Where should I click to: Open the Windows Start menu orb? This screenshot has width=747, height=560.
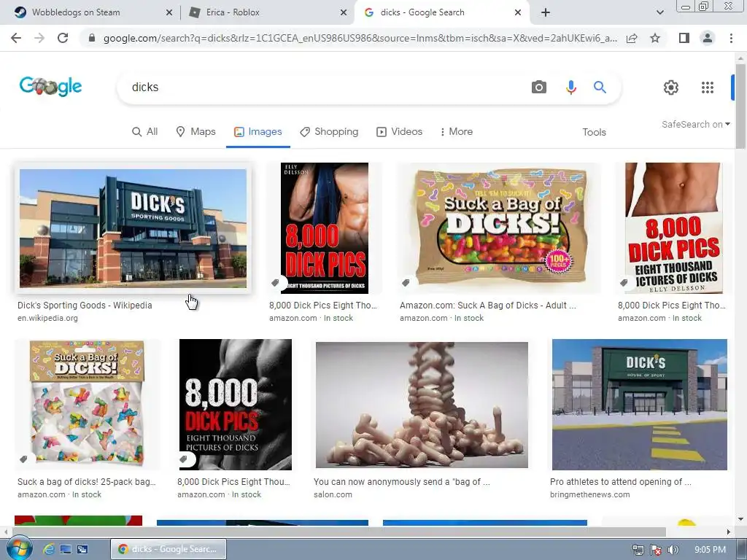(19, 548)
